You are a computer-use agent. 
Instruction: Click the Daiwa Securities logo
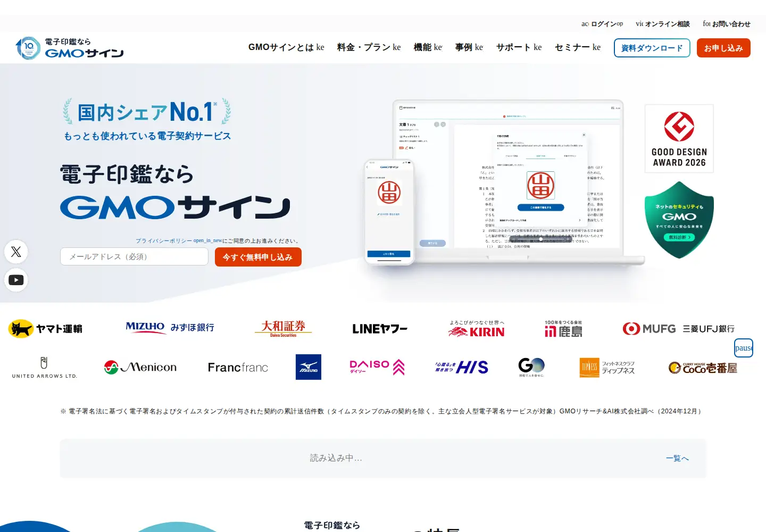click(x=283, y=328)
